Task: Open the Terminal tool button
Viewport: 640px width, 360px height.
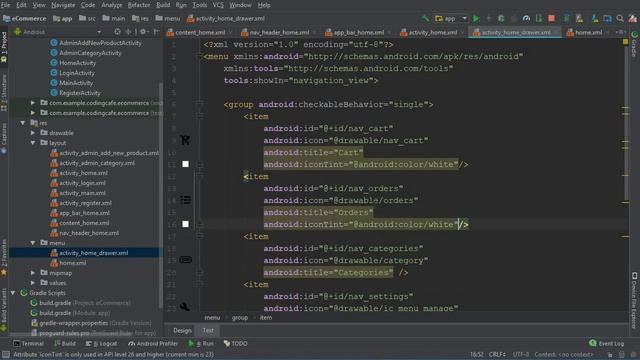Action: [29, 344]
